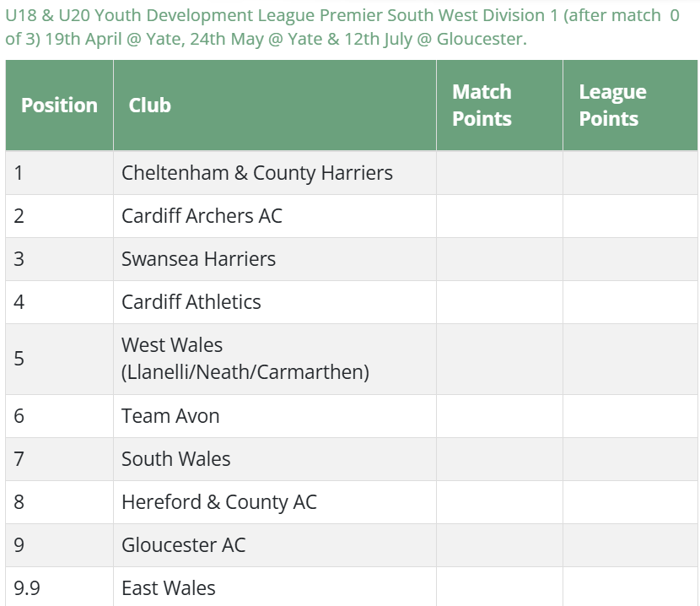Viewport: 700px width, 606px height.
Task: Click the Club column header
Action: point(150,106)
